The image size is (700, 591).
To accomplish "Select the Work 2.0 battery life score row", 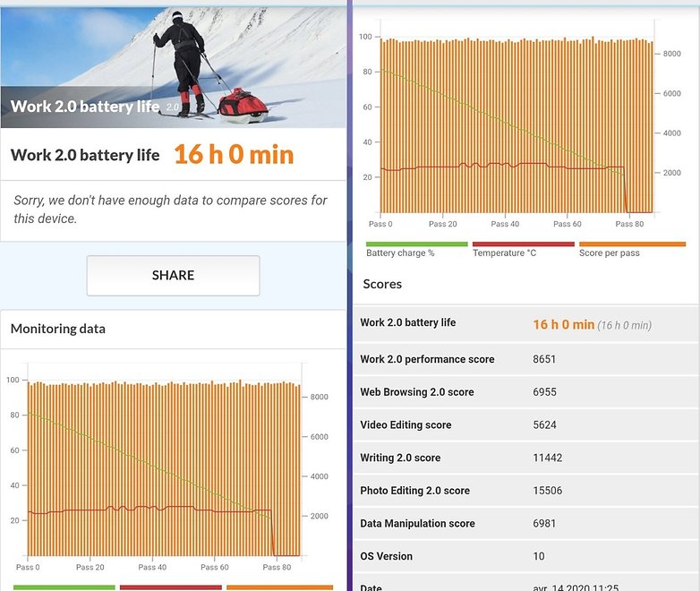I will coord(525,324).
